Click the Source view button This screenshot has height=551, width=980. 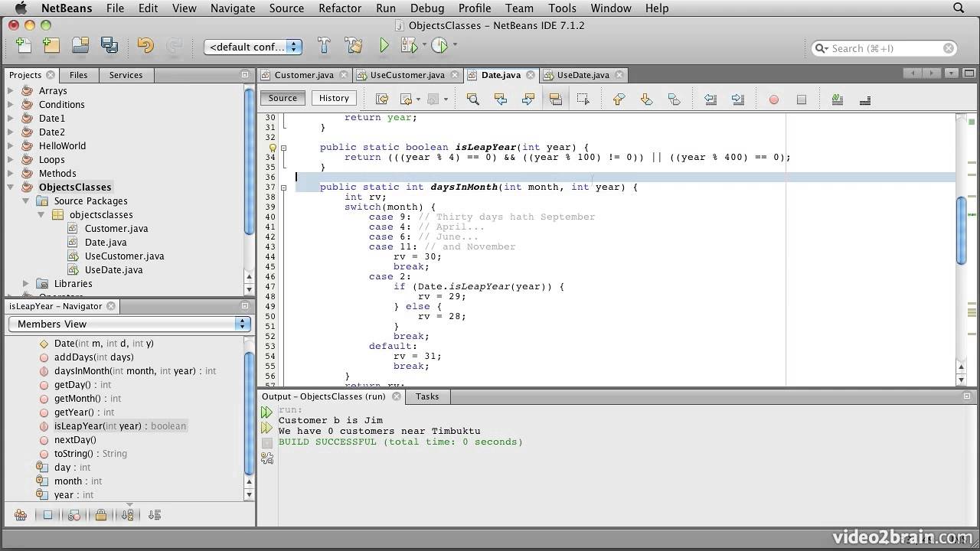(283, 98)
